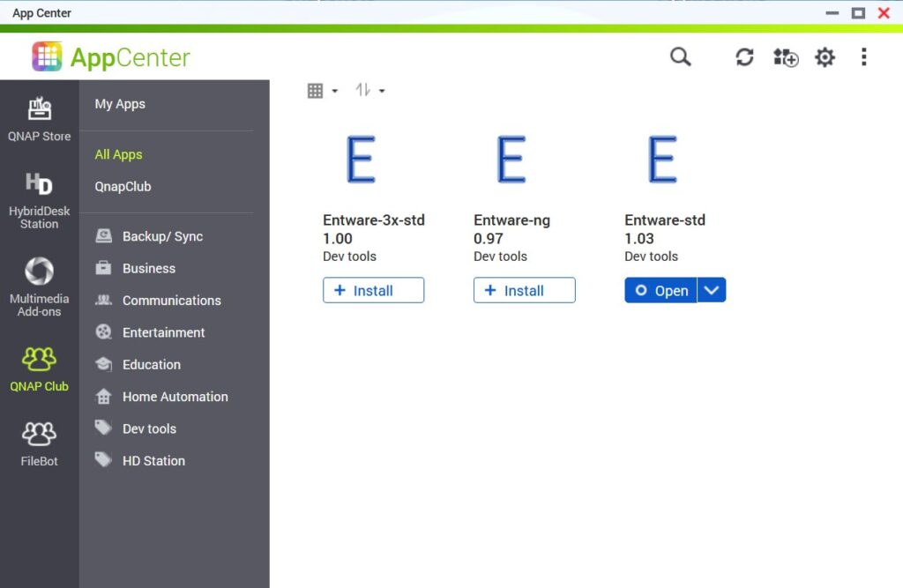Filter by Education category
The width and height of the screenshot is (903, 588).
pyautogui.click(x=152, y=365)
